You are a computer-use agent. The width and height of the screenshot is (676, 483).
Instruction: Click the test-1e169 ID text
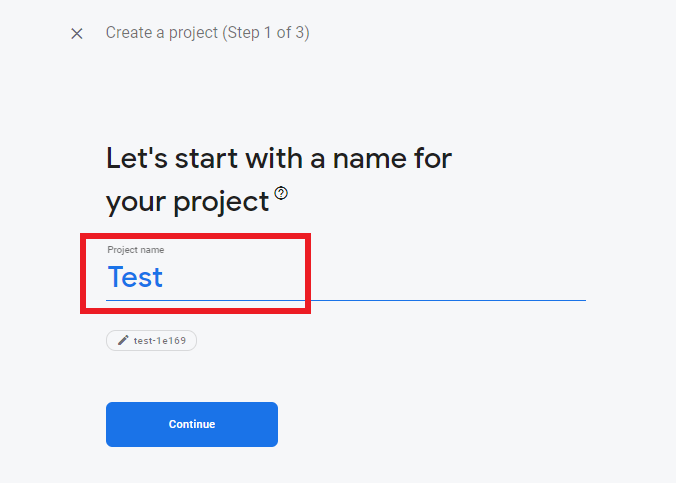pyautogui.click(x=160, y=341)
